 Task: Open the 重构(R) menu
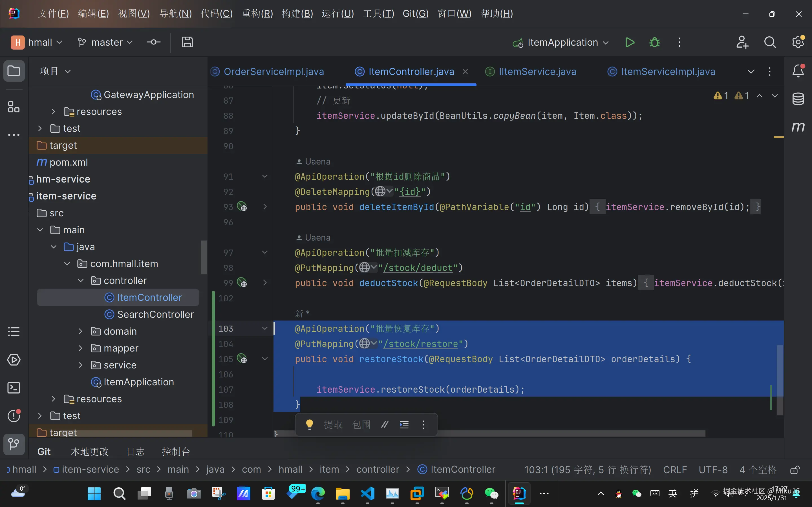[x=257, y=14]
